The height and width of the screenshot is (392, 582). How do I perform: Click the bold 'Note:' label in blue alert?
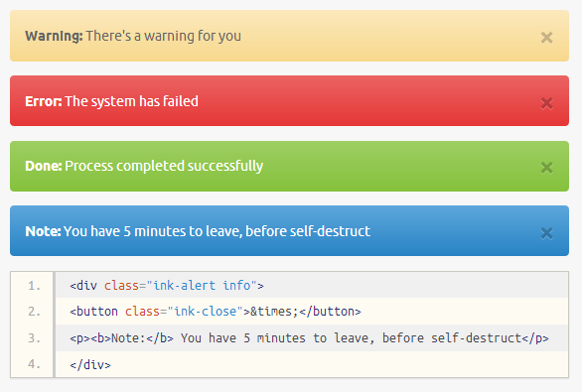click(43, 231)
